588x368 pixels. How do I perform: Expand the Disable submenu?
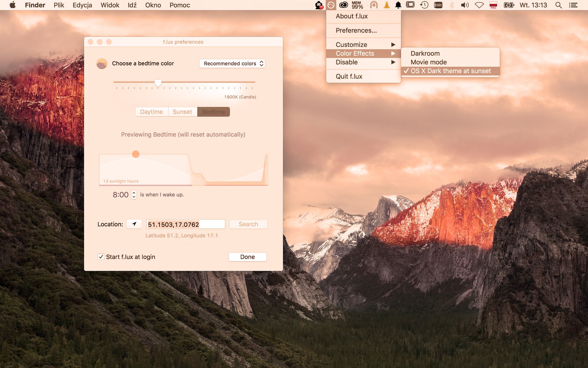coord(363,62)
